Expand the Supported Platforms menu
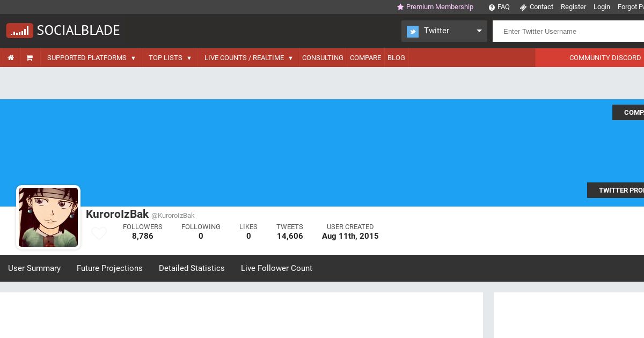The image size is (644, 338). tap(91, 58)
